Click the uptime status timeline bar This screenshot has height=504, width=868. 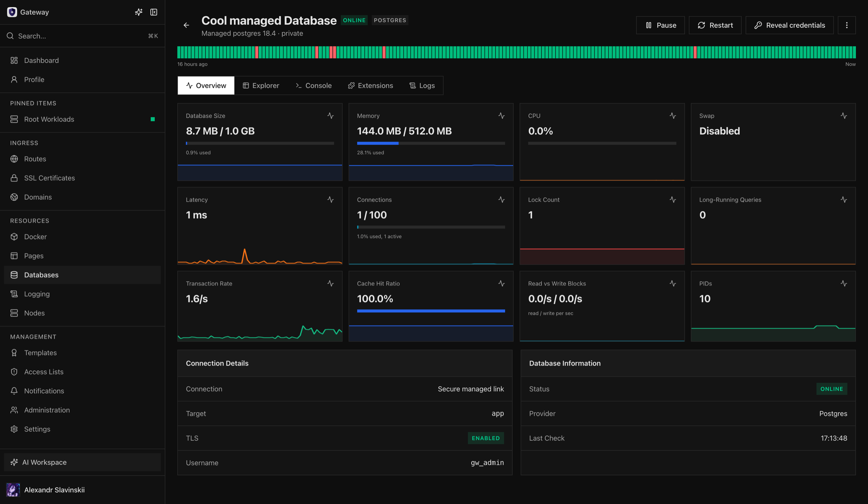point(516,52)
